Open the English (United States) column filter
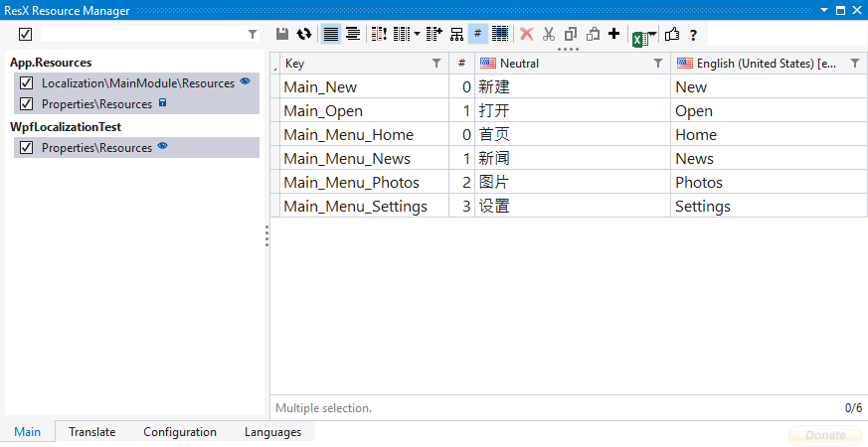Screen dimensions: 868x447 point(855,63)
